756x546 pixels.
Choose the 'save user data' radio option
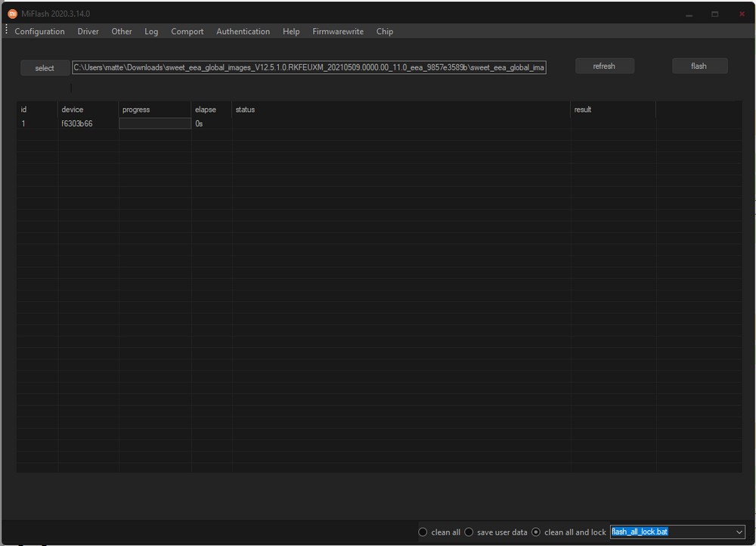point(469,532)
